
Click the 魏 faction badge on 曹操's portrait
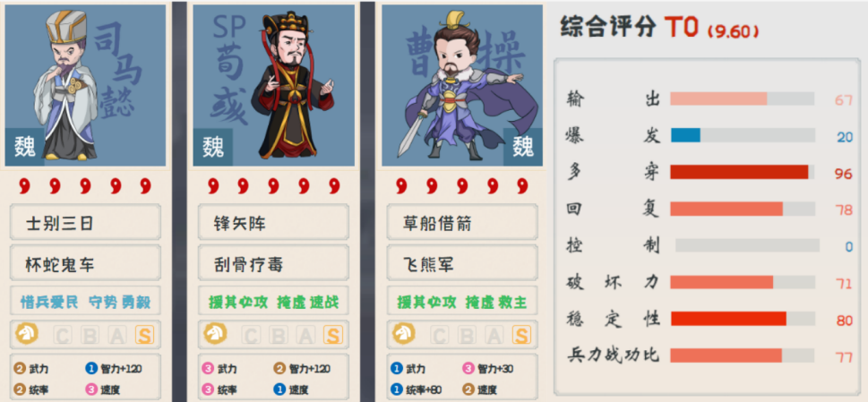click(523, 147)
